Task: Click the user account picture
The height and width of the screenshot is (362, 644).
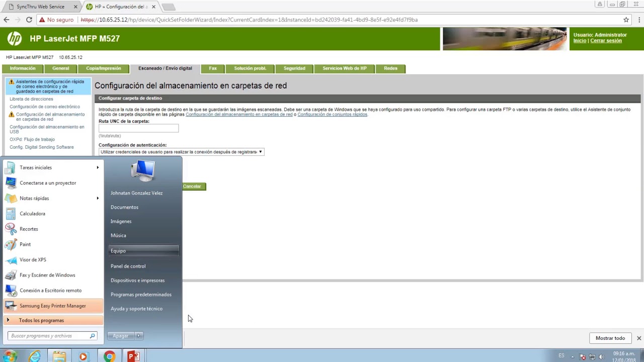Action: tap(143, 170)
